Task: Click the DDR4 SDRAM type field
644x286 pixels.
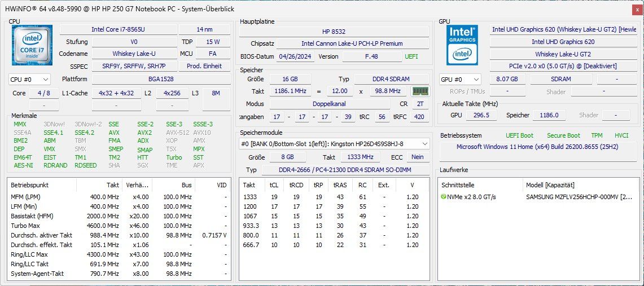Action: pyautogui.click(x=391, y=79)
